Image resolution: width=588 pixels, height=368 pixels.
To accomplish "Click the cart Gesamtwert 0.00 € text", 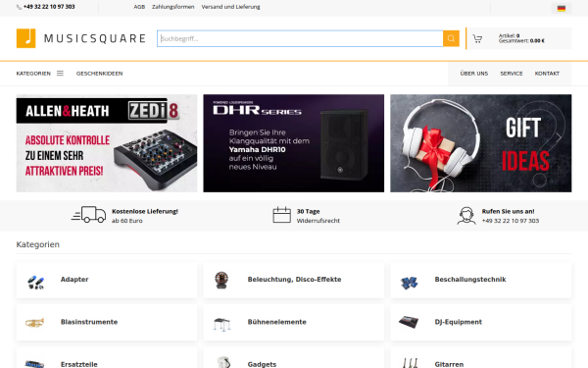I will [521, 41].
